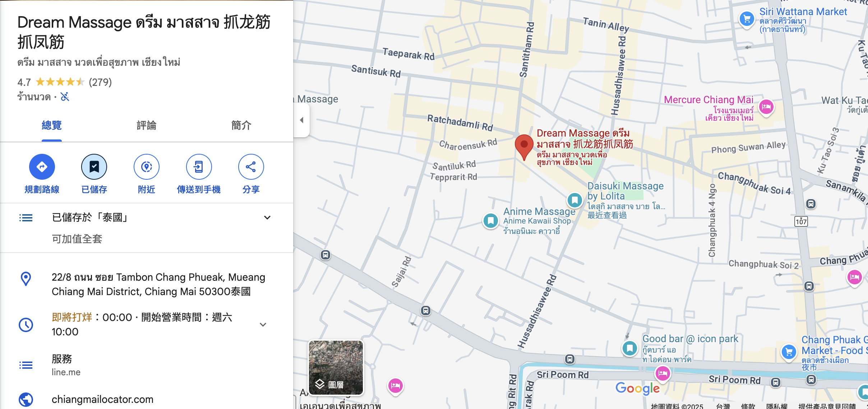
Task: Collapse the side panel with the arrow handle
Action: click(302, 120)
